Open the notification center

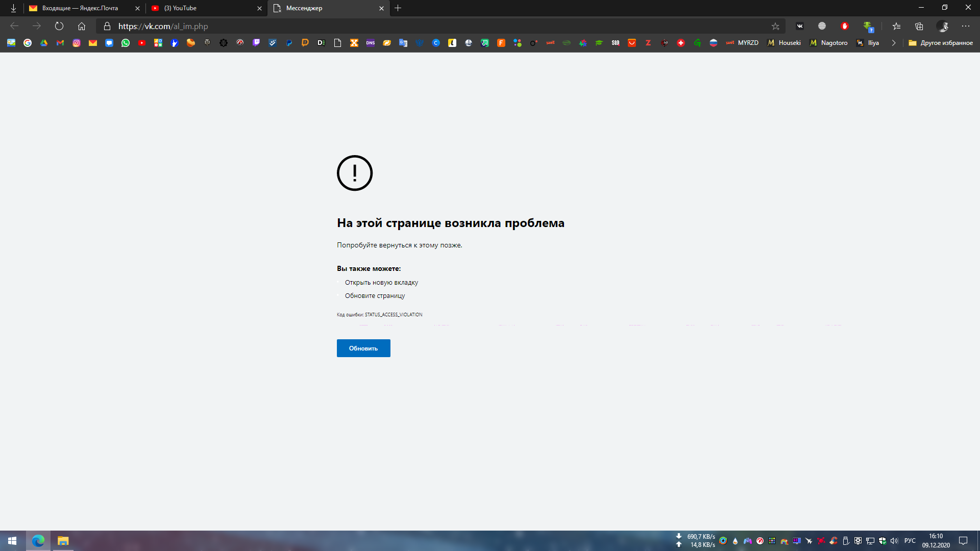pos(963,541)
